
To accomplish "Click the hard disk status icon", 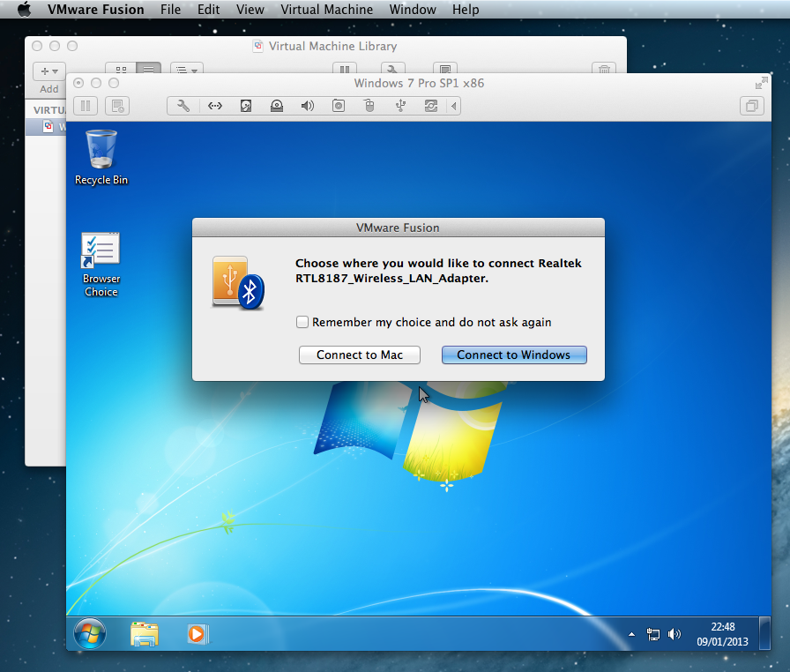I will (x=246, y=106).
